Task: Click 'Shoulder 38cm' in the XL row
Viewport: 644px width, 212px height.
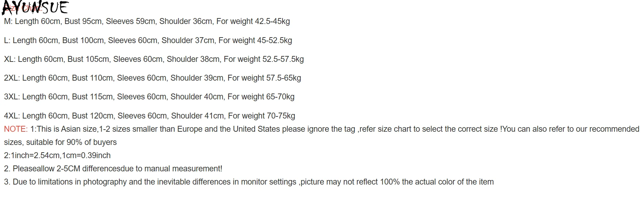Action: tap(193, 59)
